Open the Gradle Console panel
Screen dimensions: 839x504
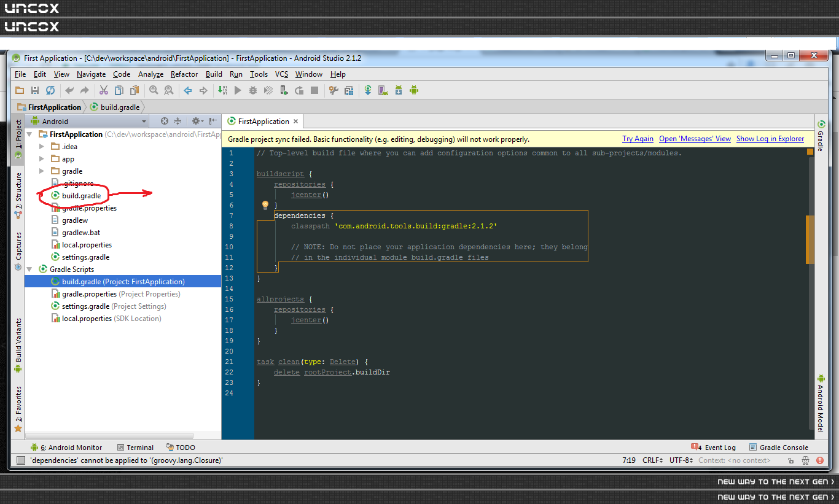point(779,448)
